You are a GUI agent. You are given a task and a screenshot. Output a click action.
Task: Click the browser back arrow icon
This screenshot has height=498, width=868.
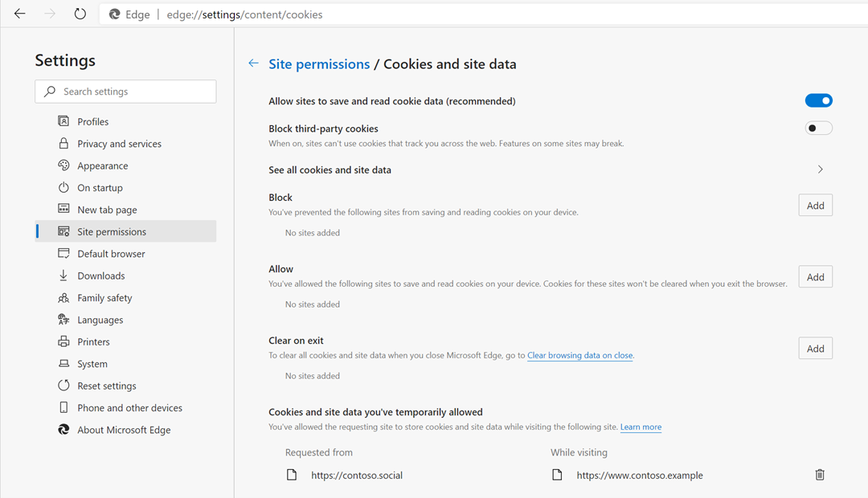point(20,14)
